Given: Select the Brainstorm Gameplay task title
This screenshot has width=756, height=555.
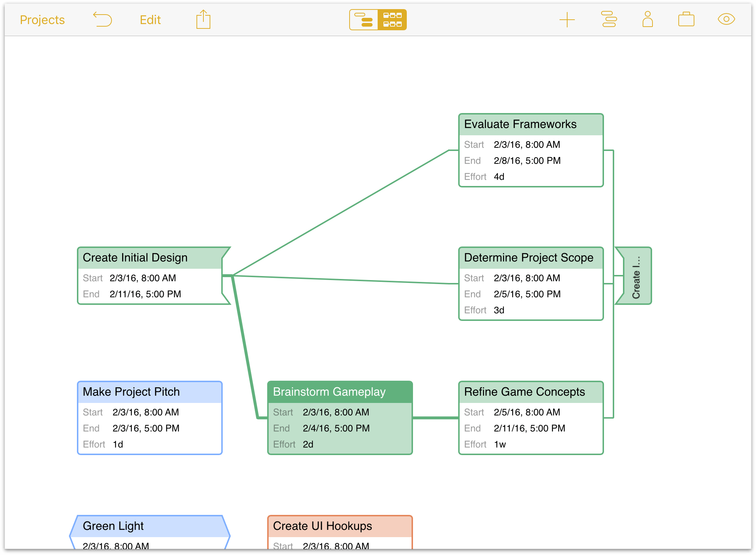Looking at the screenshot, I should [x=329, y=392].
